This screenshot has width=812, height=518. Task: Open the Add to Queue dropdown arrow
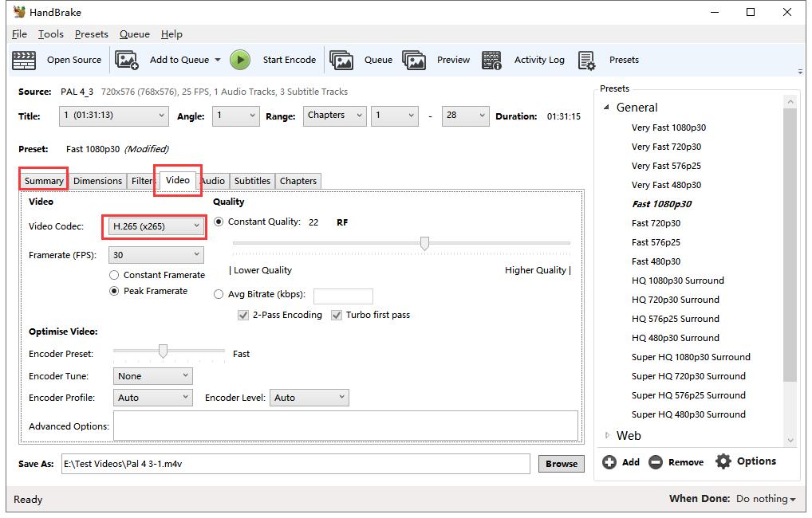click(218, 60)
